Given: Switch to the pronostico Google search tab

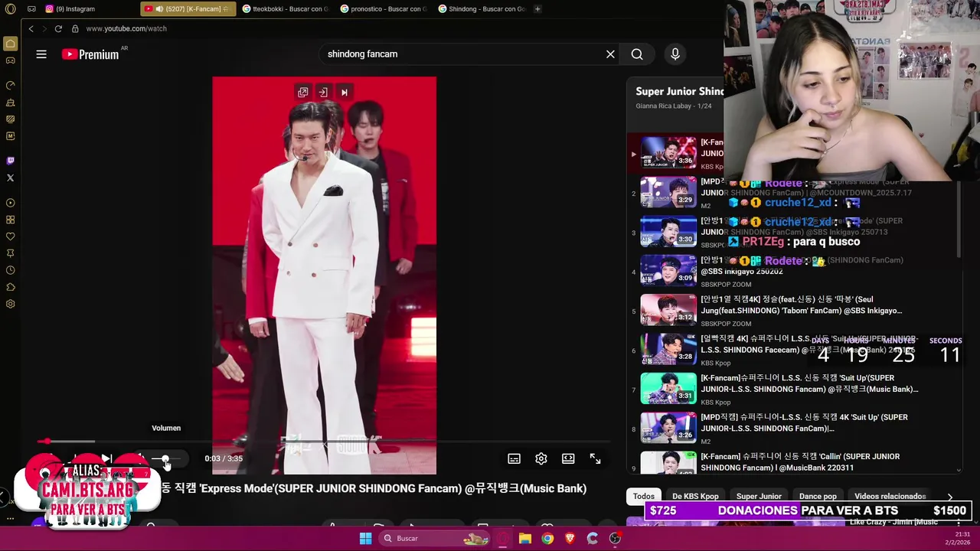Looking at the screenshot, I should 383,9.
